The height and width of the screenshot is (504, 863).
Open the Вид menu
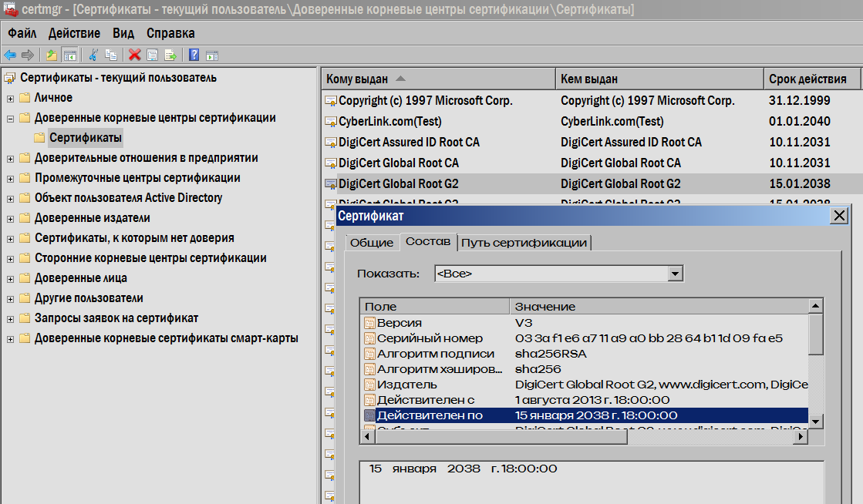pyautogui.click(x=123, y=34)
